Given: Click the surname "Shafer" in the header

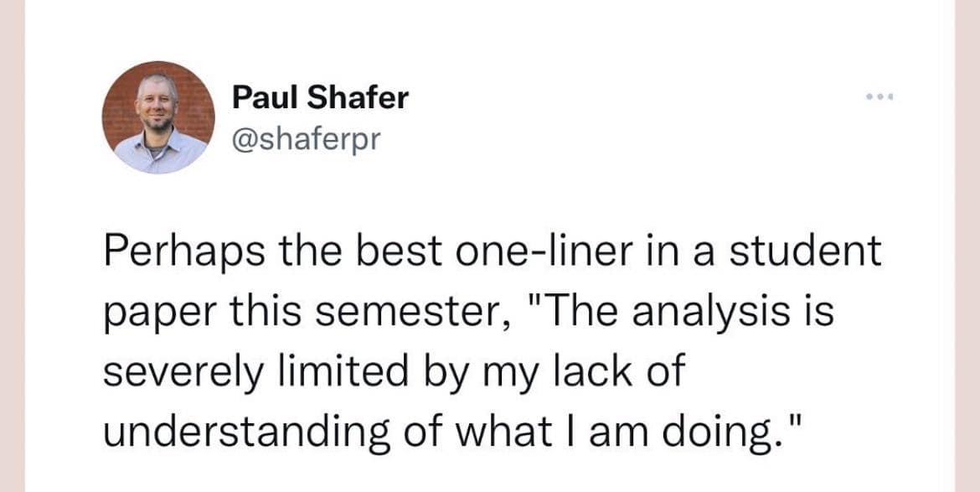Looking at the screenshot, I should [358, 97].
